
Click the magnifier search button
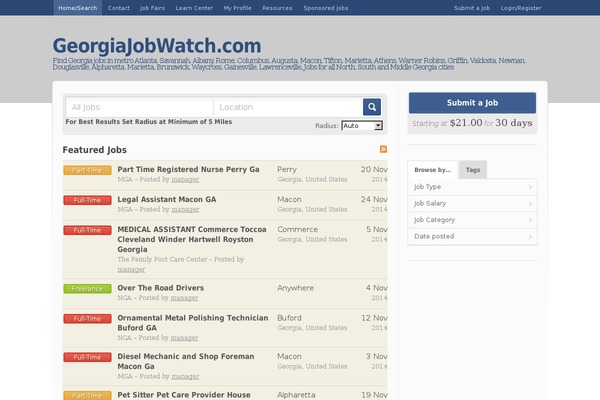click(372, 107)
